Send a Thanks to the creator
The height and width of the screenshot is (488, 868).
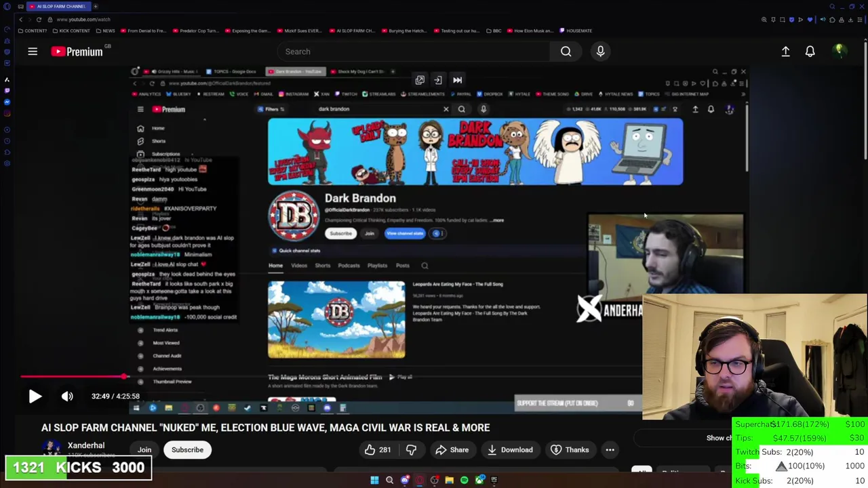click(570, 450)
